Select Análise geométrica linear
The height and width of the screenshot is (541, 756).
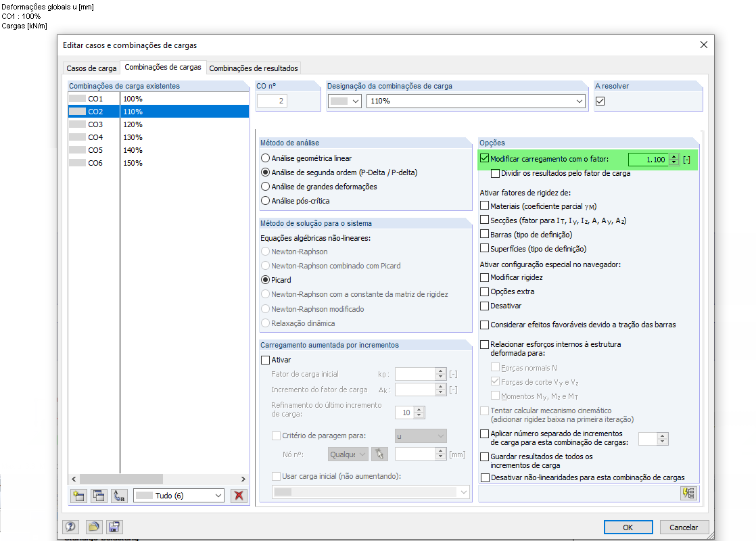[x=265, y=158]
